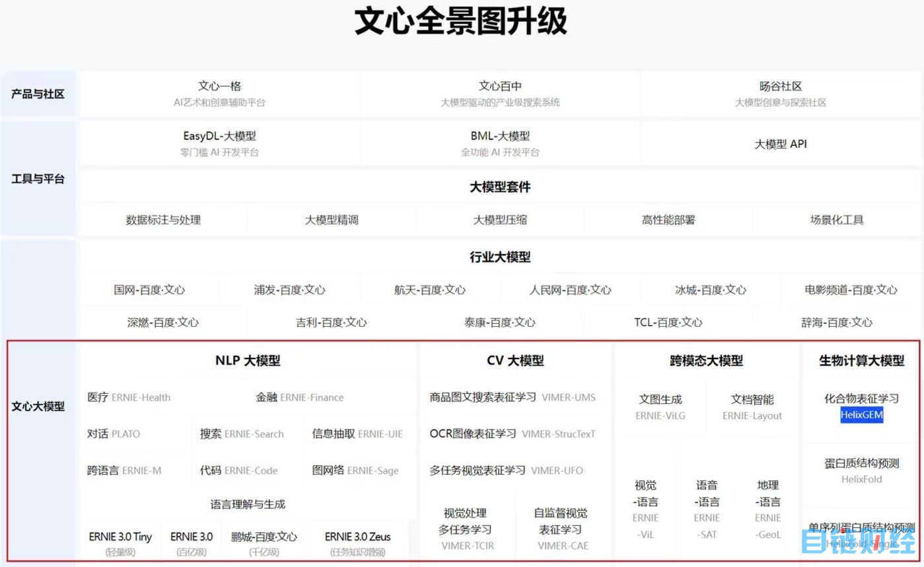Select 跨语言 ERNIE-M model
The width and height of the screenshot is (924, 567).
[124, 471]
